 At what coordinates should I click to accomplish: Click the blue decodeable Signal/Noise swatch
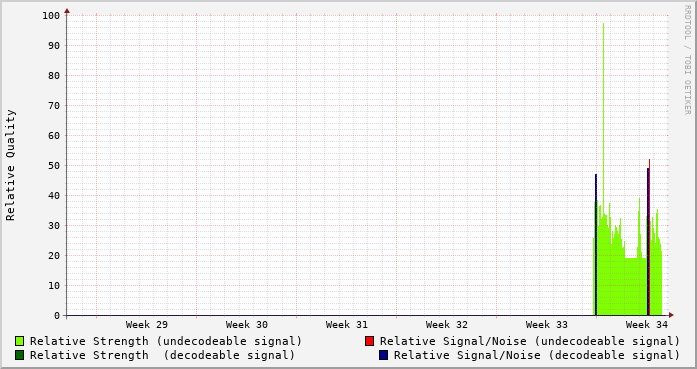383,355
